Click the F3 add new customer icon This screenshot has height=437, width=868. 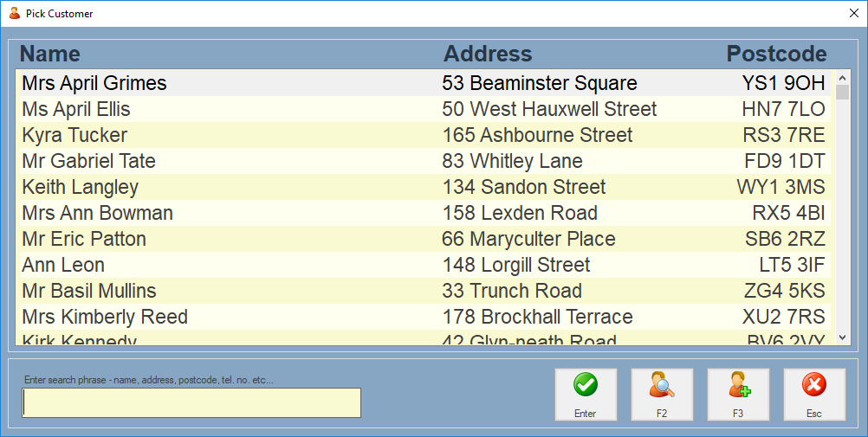pyautogui.click(x=738, y=395)
